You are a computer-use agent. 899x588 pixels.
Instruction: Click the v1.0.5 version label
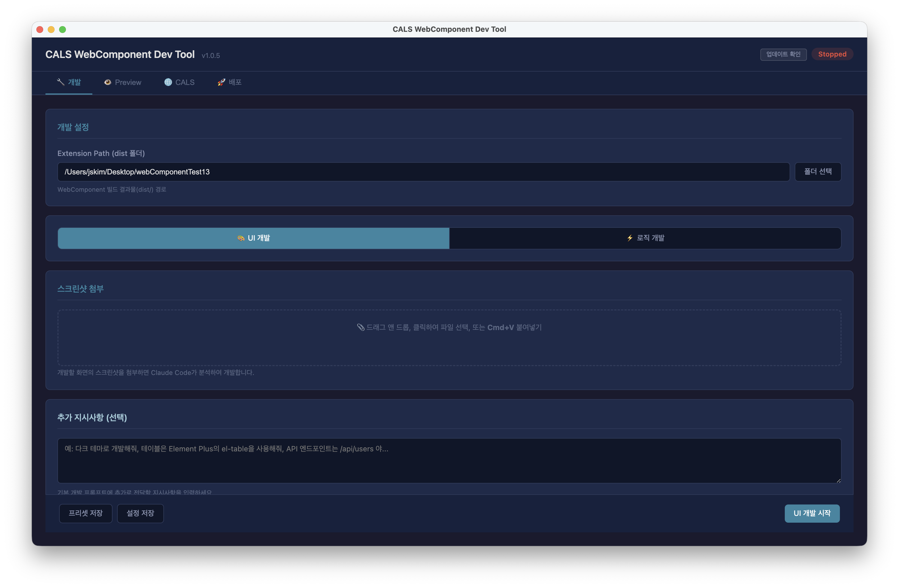click(211, 55)
